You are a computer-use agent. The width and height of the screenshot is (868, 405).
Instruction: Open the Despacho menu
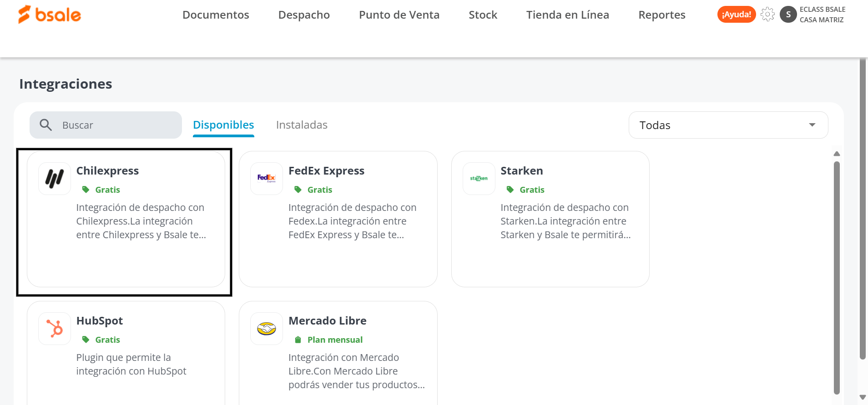click(304, 15)
